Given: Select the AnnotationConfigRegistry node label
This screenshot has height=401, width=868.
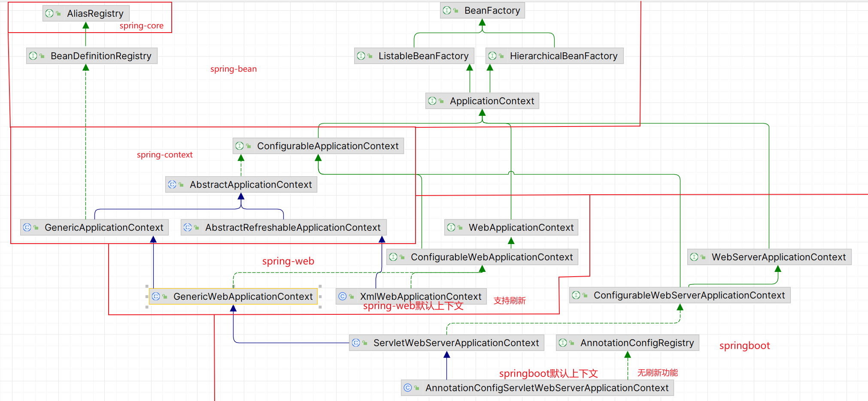Looking at the screenshot, I should pos(637,343).
